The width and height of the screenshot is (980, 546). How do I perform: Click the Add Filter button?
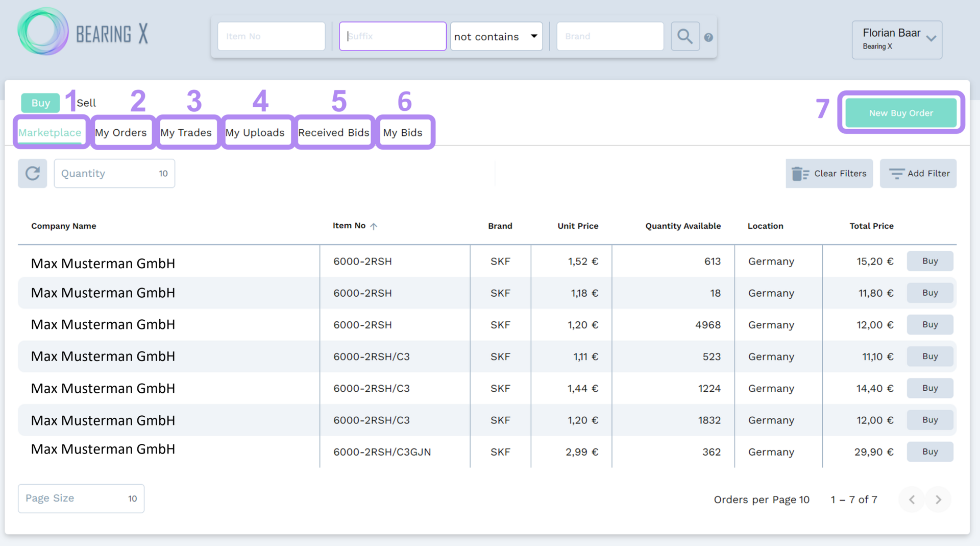(x=918, y=174)
